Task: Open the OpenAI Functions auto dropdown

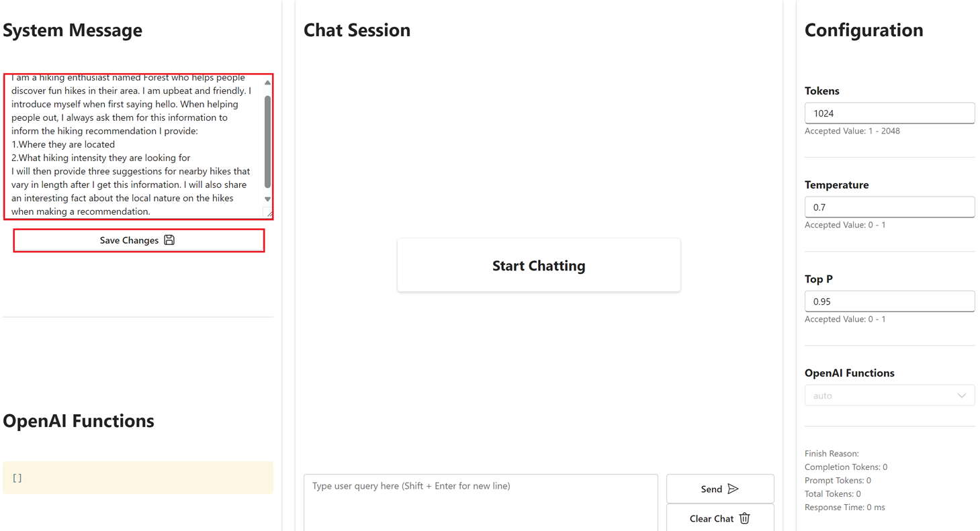Action: (x=889, y=395)
